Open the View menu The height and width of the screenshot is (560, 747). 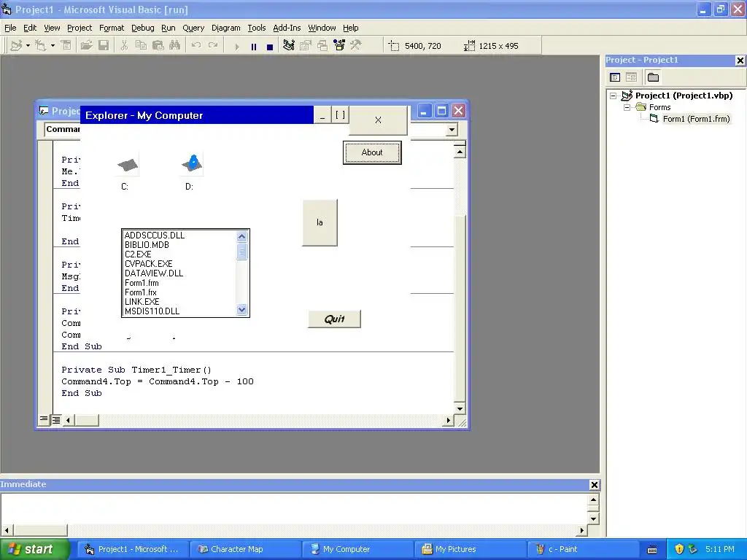(52, 28)
